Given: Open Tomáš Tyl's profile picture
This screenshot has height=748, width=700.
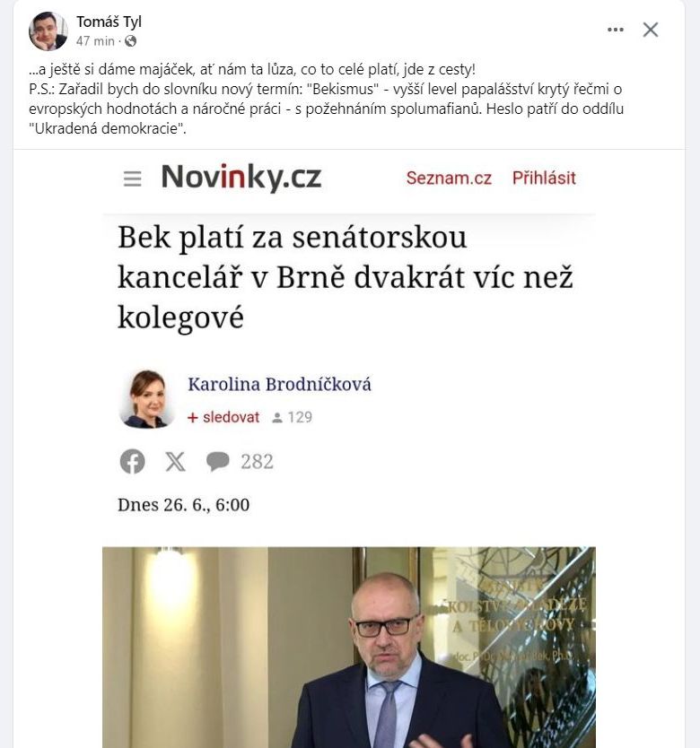Looking at the screenshot, I should click(x=48, y=31).
